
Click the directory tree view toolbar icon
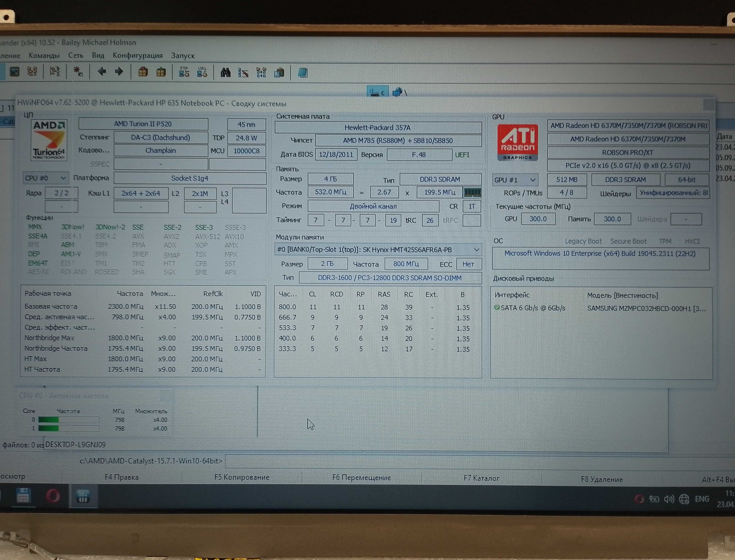point(32,72)
